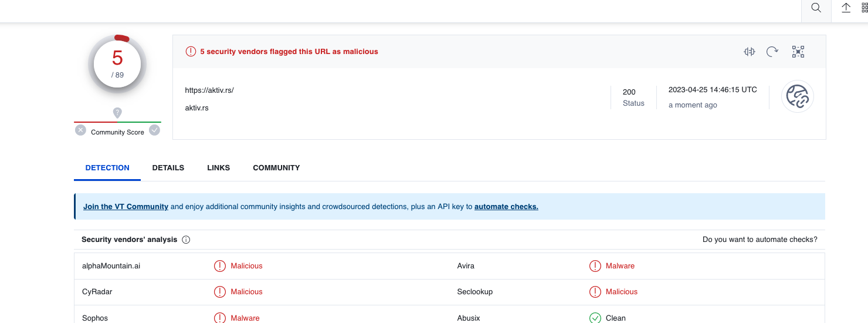Click the red alert icon in flagged banner
Image resolution: width=868 pixels, height=323 pixels.
[x=191, y=52]
